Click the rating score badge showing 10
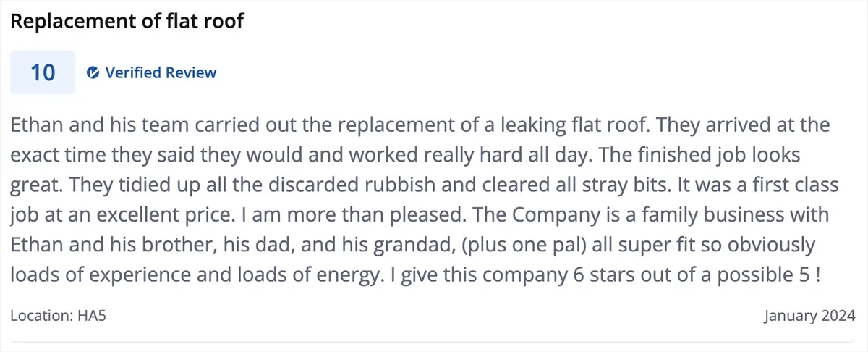868x352 pixels. pos(43,72)
